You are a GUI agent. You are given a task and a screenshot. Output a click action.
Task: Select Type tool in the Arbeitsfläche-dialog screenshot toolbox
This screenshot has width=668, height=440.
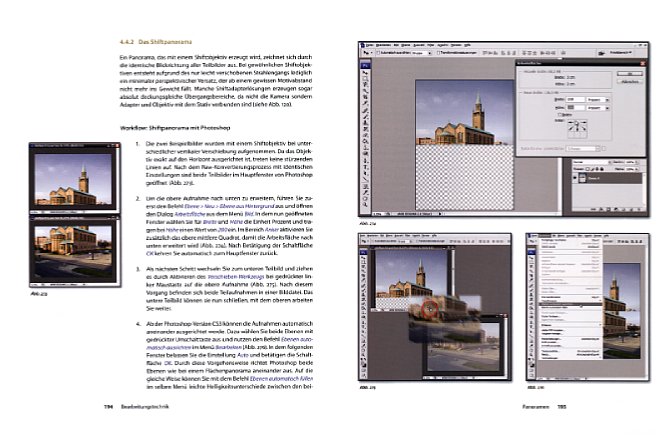click(x=366, y=167)
